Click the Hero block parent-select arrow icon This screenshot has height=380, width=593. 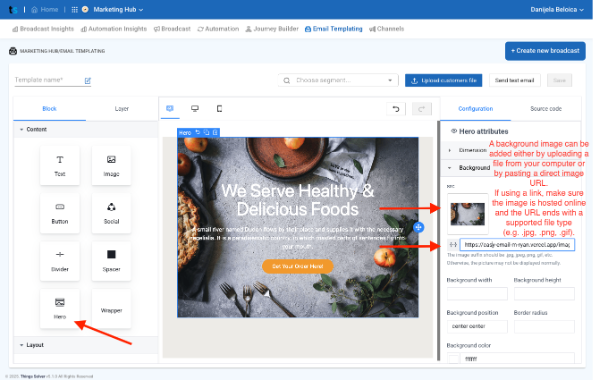point(197,132)
